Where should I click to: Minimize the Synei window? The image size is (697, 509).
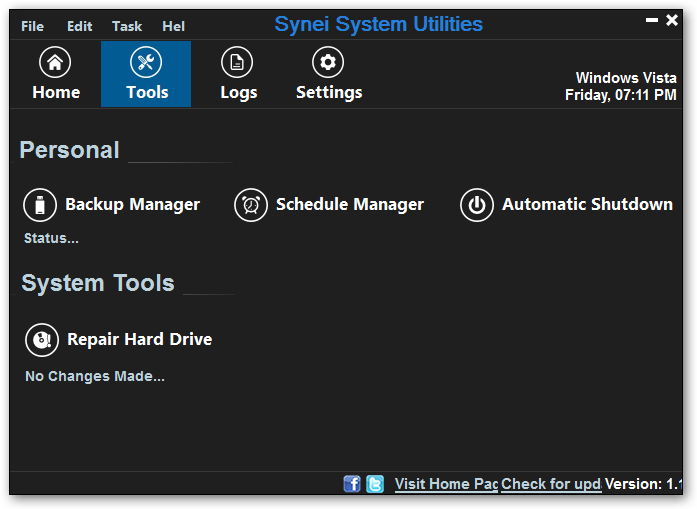tap(652, 20)
